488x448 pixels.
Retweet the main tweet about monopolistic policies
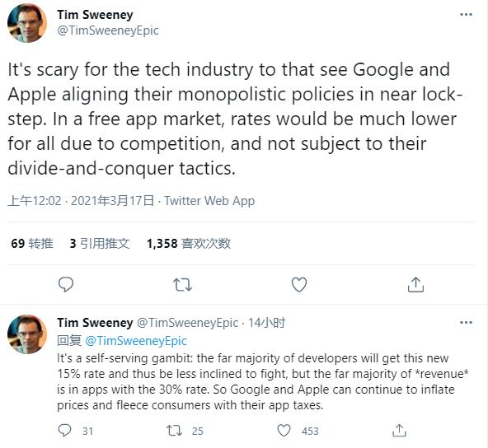(182, 284)
